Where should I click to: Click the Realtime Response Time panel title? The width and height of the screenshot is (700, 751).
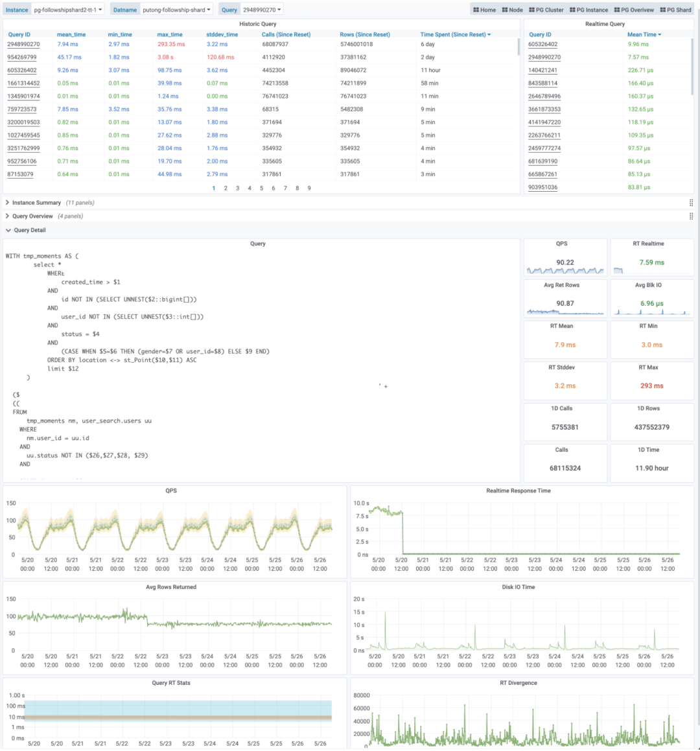[x=518, y=491]
